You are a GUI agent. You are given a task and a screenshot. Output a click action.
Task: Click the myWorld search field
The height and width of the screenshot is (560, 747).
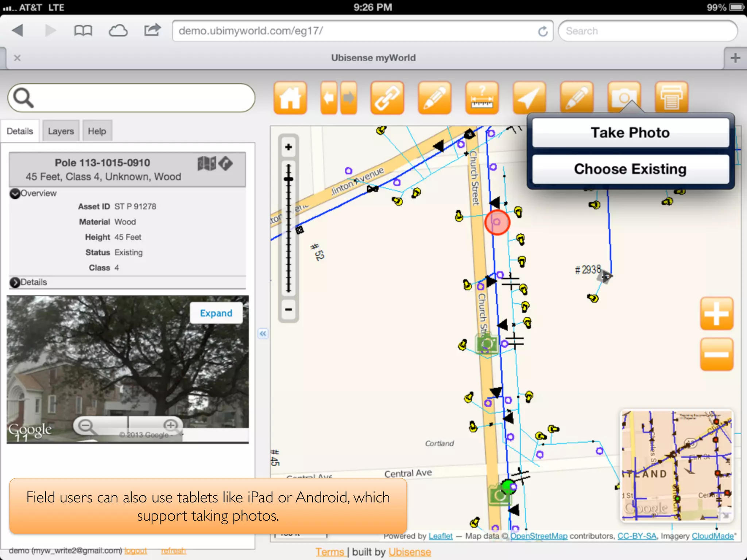131,98
